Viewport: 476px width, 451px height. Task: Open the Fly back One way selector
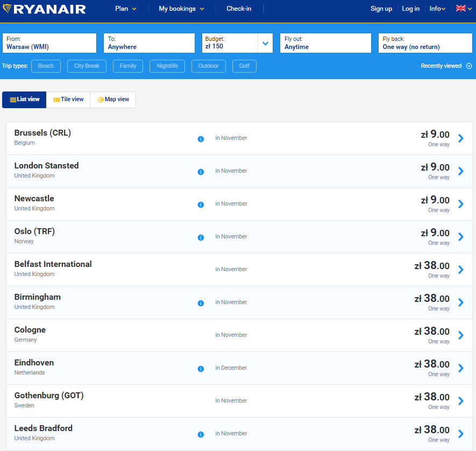click(425, 43)
